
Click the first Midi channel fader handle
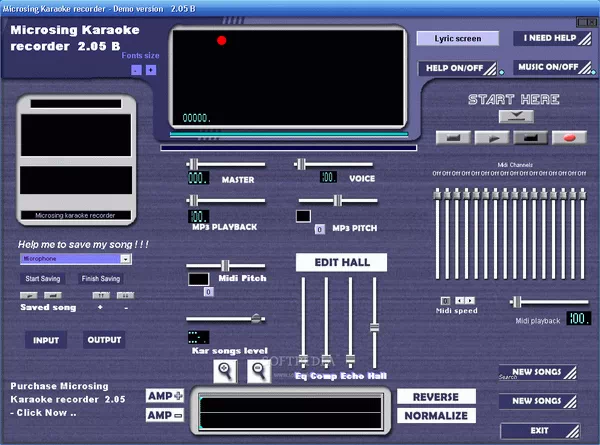pyautogui.click(x=437, y=194)
